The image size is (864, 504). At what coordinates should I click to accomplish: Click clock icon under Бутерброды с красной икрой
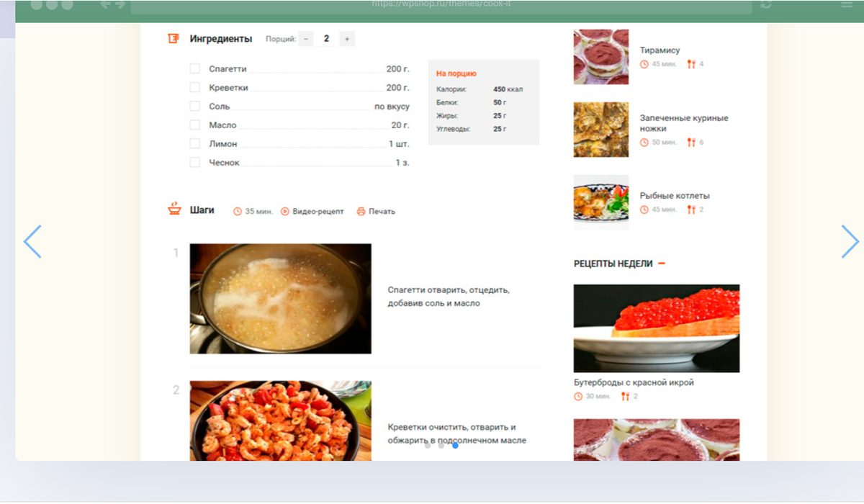(578, 397)
